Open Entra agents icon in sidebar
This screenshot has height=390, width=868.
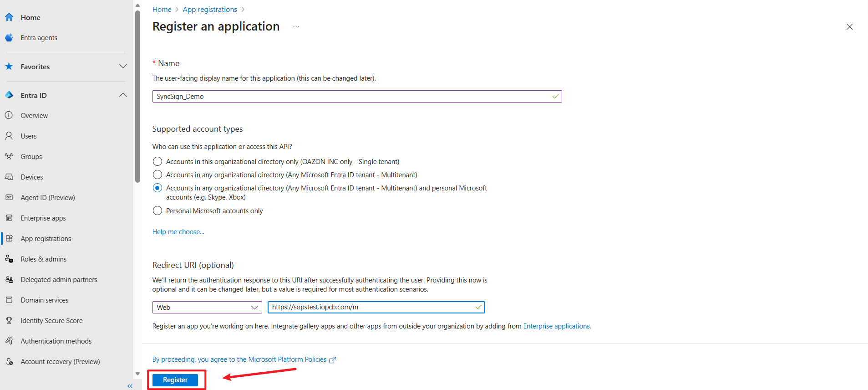[x=9, y=38]
